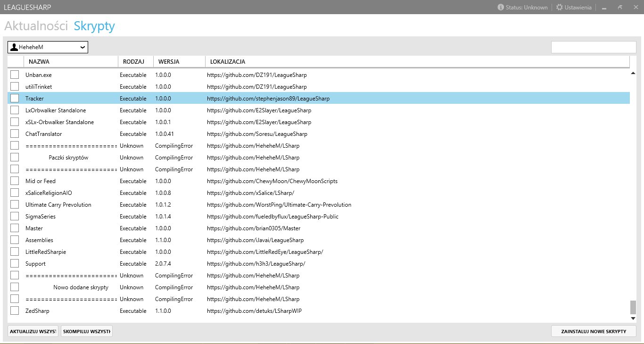The image size is (644, 344).
Task: Check Ultimate Carry Prevolution checkbox
Action: pyautogui.click(x=15, y=204)
